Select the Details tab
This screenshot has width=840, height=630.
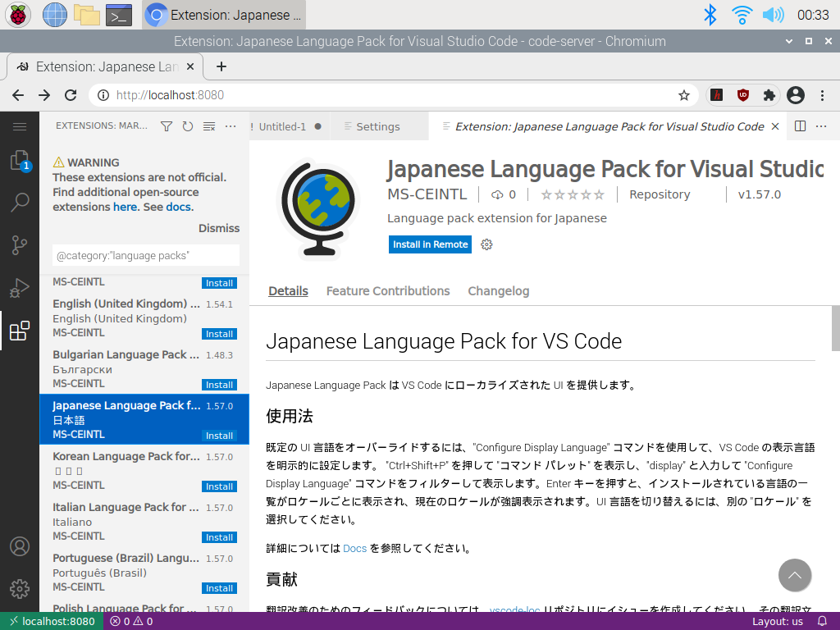point(288,291)
